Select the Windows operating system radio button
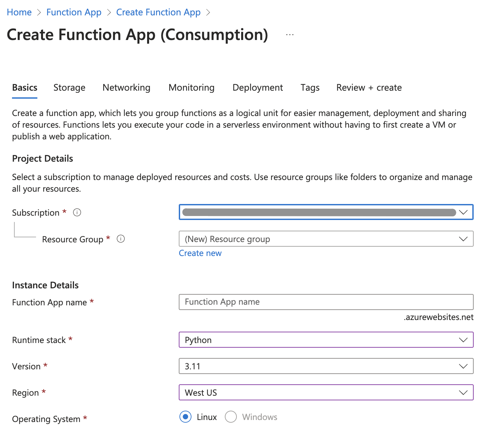This screenshot has width=489, height=448. pos(231,417)
